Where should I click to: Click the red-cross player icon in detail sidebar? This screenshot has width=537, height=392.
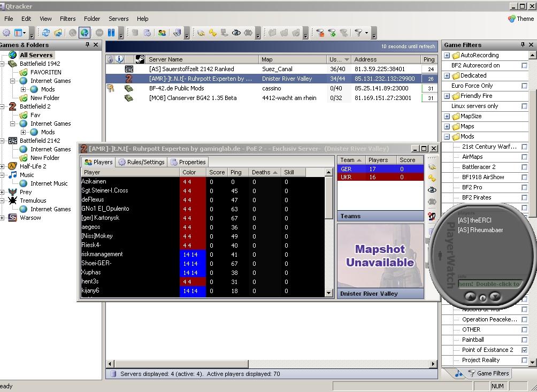tap(432, 217)
